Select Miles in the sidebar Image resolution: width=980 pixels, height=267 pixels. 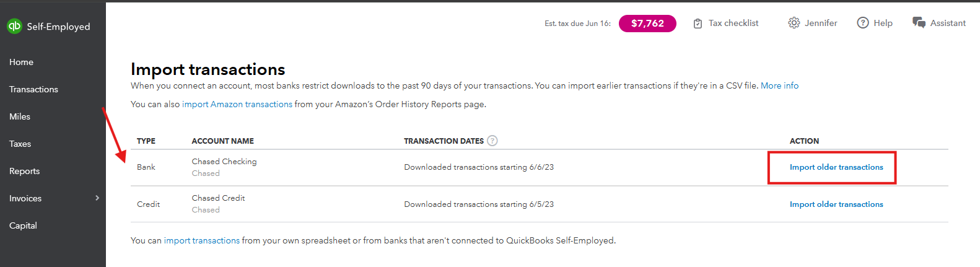tap(20, 116)
